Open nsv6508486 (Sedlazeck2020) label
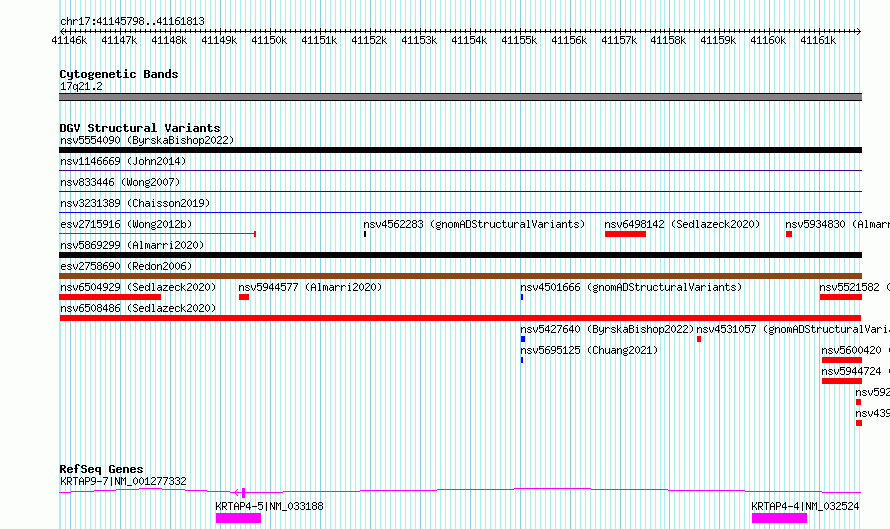890x529 pixels. [138, 308]
